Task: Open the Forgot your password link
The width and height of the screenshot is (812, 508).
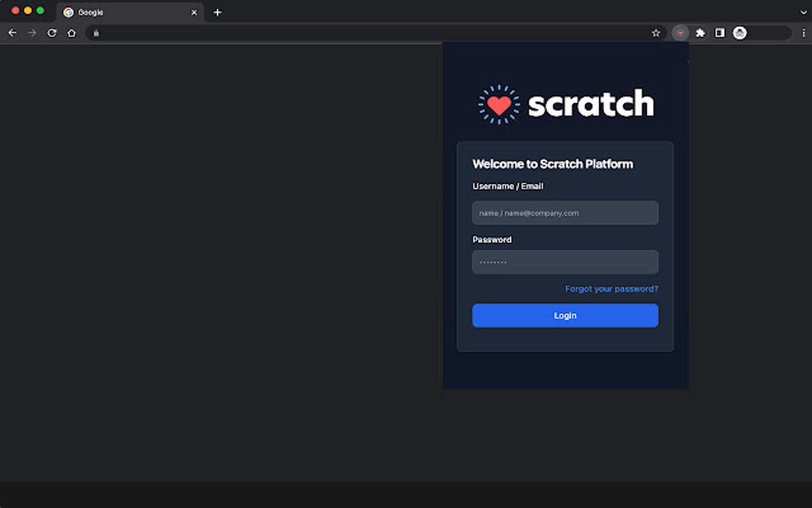Action: pyautogui.click(x=611, y=288)
